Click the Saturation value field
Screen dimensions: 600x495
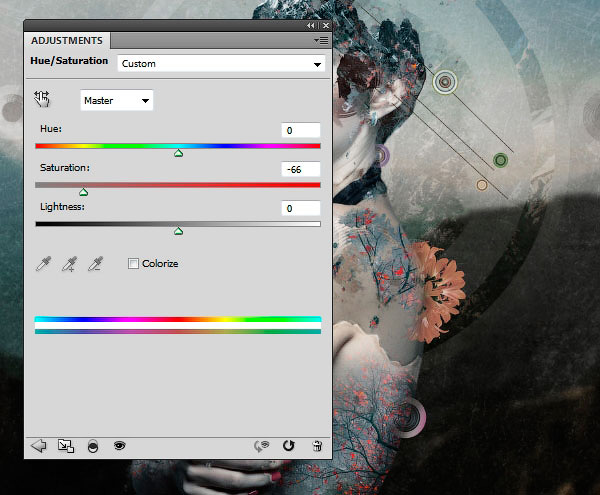[301, 169]
